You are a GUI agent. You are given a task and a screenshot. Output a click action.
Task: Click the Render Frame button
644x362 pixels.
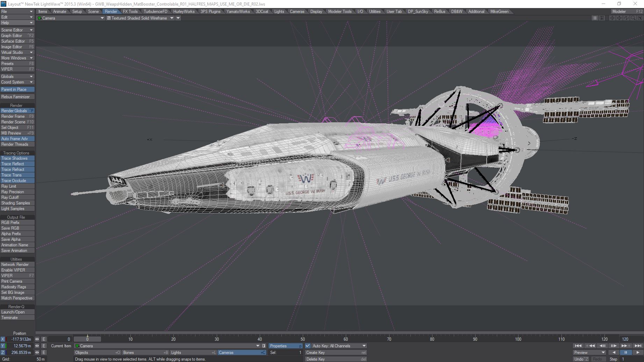(x=17, y=116)
